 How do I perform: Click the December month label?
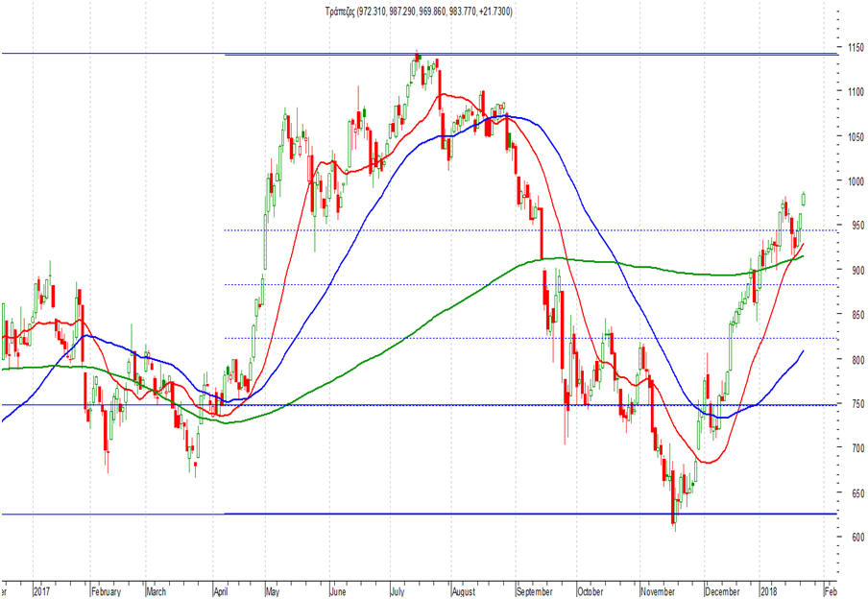tap(723, 592)
